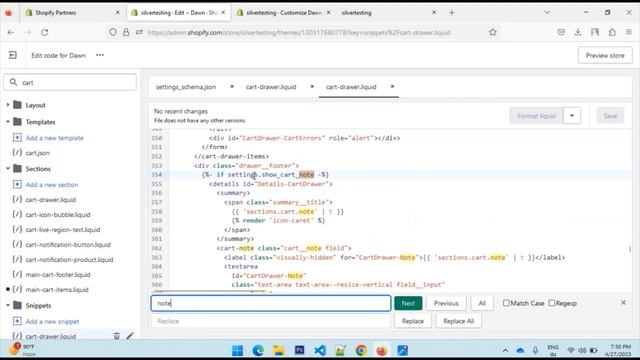The image size is (640, 360).
Task: Click the Replace button
Action: 413,321
